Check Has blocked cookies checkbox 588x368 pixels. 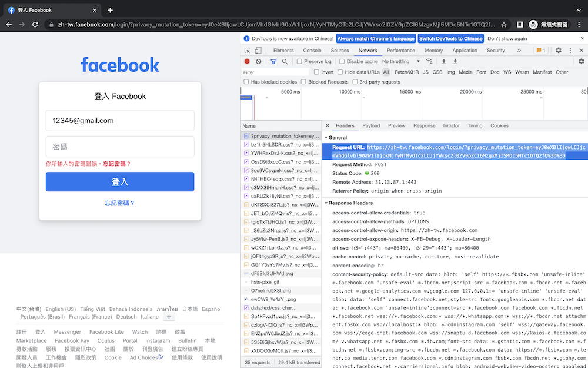point(246,82)
